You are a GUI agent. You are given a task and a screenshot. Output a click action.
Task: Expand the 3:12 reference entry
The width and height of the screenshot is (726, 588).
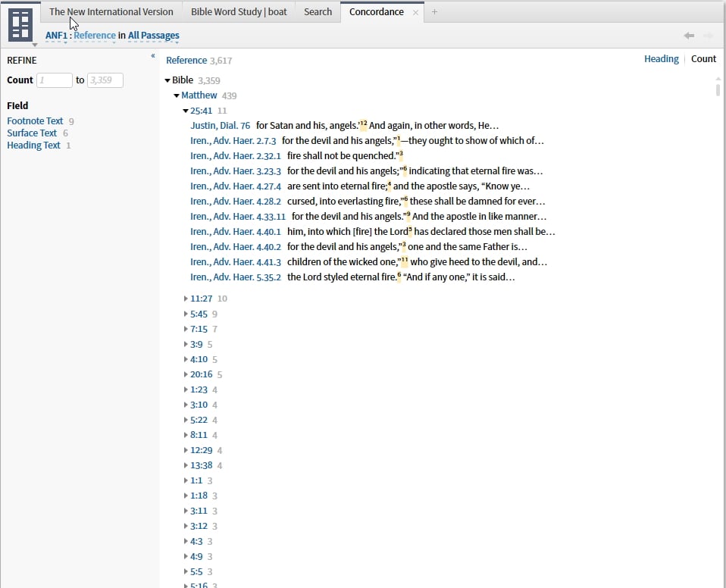(186, 526)
